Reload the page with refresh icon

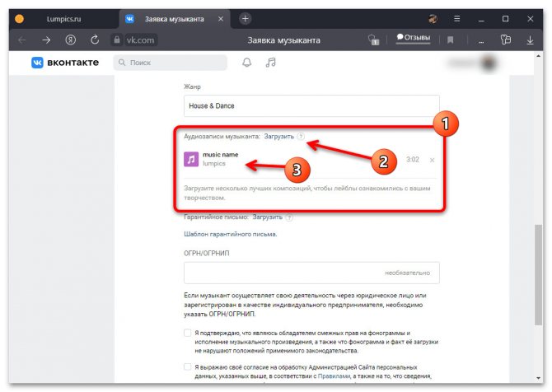(95, 40)
